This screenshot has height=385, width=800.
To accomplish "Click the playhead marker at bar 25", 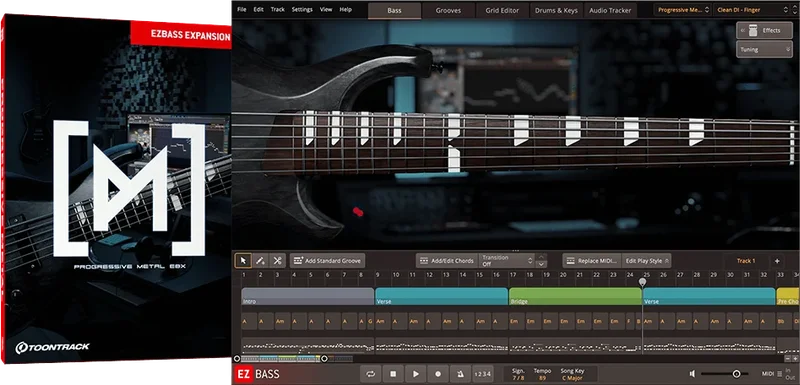I will point(642,281).
